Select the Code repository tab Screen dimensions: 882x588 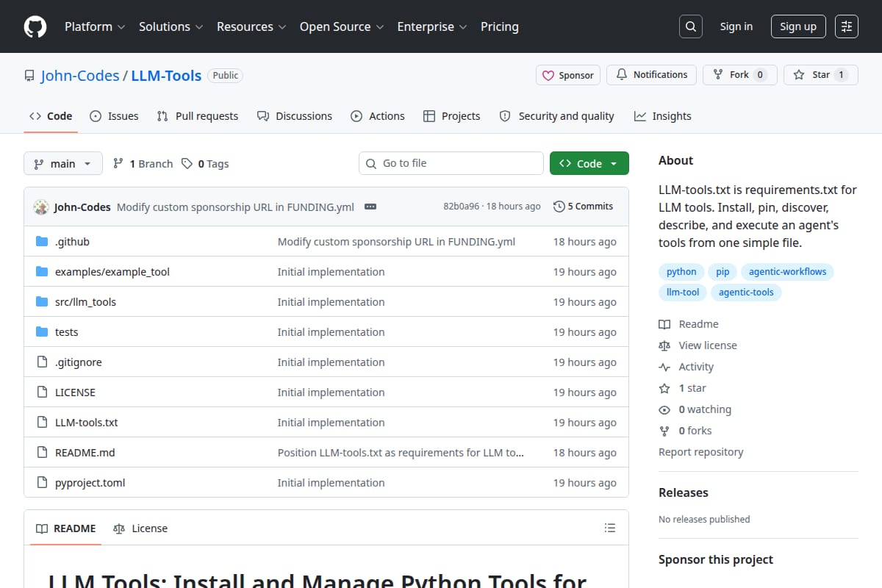coord(51,116)
